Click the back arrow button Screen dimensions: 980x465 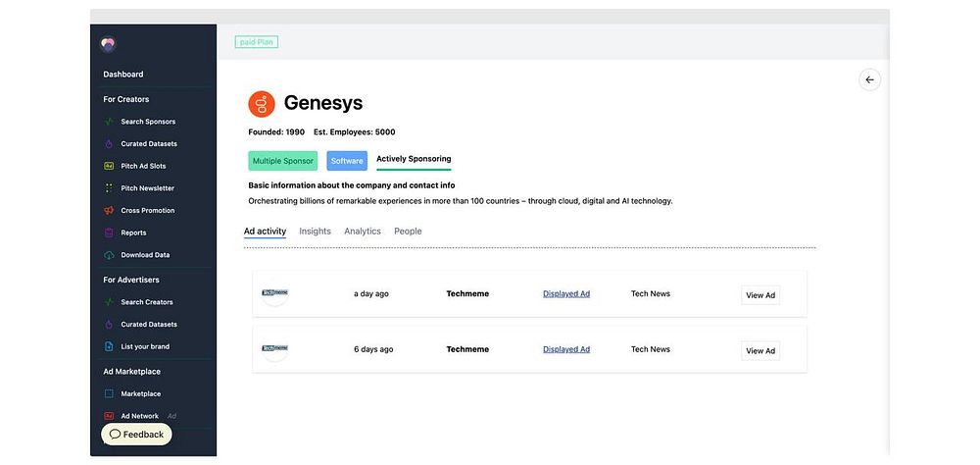(x=869, y=80)
